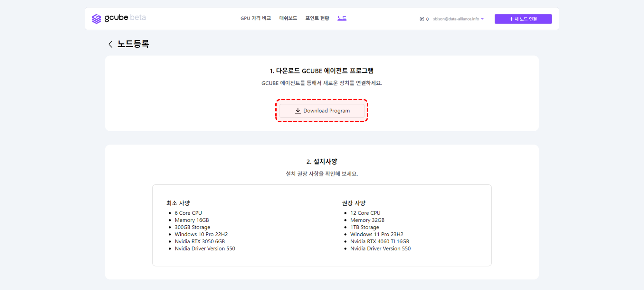This screenshot has height=290, width=644.
Task: Open the GPU 가격 비교 menu
Action: click(256, 18)
